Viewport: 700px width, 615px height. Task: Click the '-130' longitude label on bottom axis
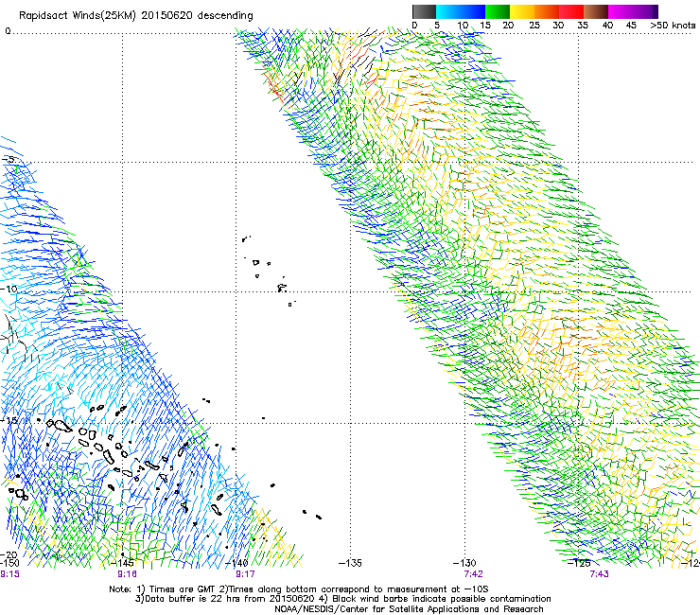pyautogui.click(x=464, y=563)
